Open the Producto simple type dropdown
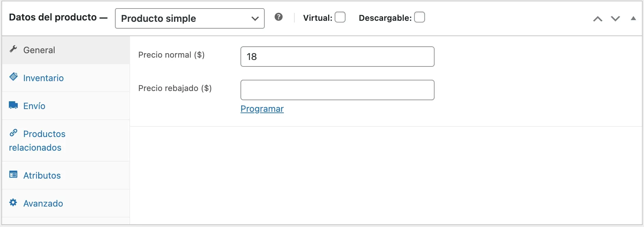This screenshot has height=227, width=644. [190, 18]
